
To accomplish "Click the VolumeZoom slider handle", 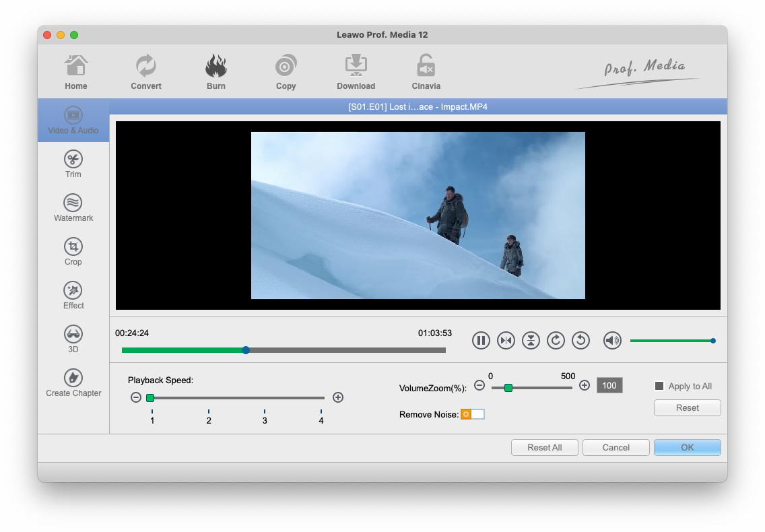I will coord(508,387).
